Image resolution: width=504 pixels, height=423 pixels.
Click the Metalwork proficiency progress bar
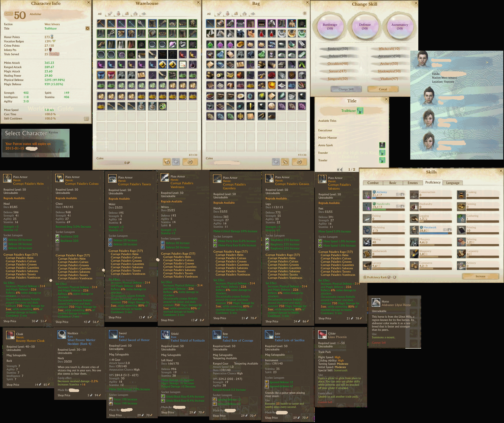(x=435, y=233)
